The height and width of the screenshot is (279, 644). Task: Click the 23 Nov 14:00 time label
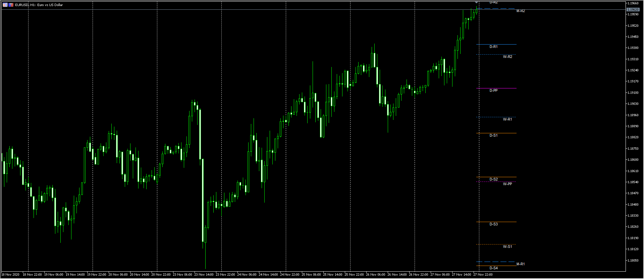(204, 275)
